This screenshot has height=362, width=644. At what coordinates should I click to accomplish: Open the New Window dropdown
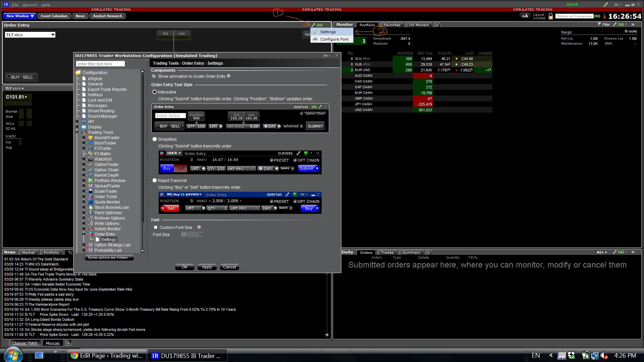pyautogui.click(x=20, y=16)
